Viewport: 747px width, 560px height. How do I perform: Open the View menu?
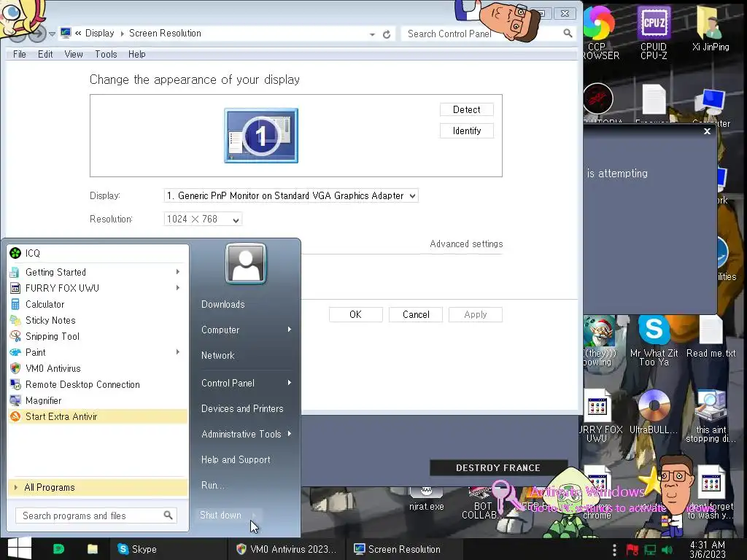coord(74,54)
